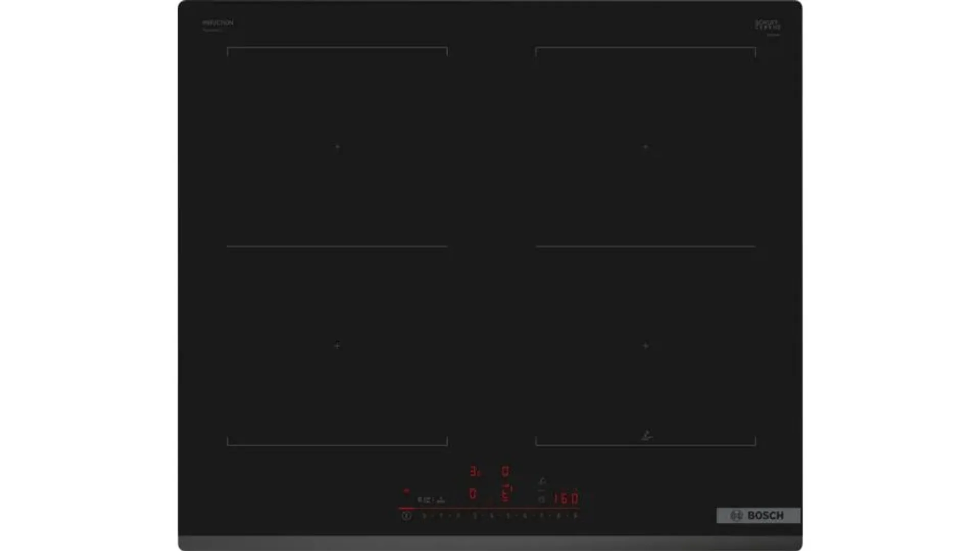Image resolution: width=980 pixels, height=551 pixels.
Task: Select the rear right zone display showing 0
Action: (505, 471)
